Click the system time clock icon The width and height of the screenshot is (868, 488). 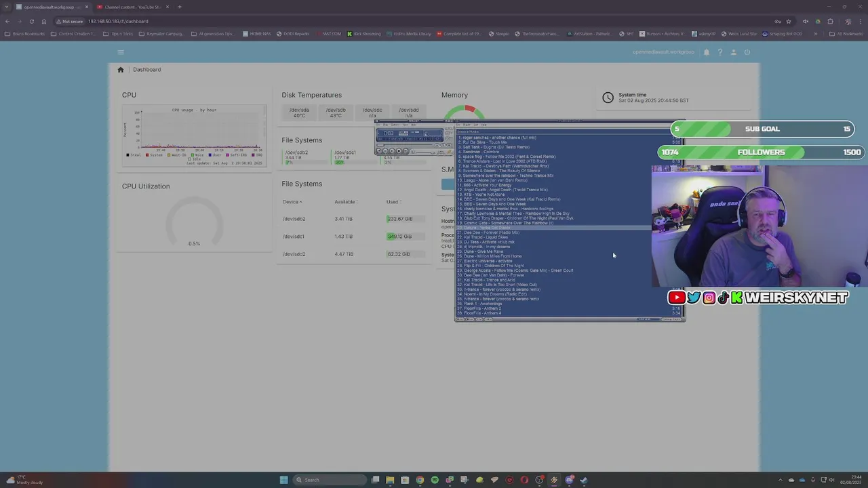[x=608, y=98]
